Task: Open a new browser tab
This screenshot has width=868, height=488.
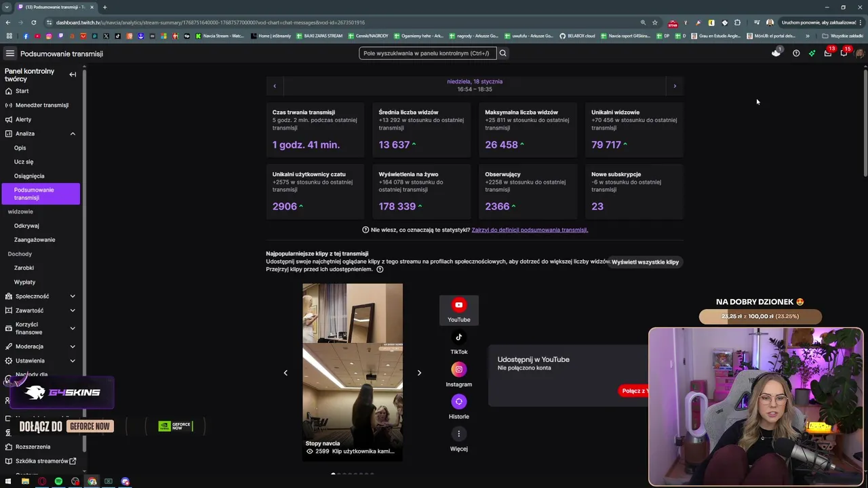Action: click(x=104, y=7)
